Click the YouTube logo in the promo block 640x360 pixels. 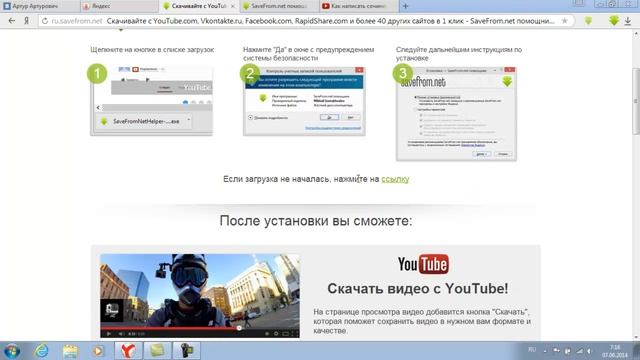pyautogui.click(x=423, y=264)
